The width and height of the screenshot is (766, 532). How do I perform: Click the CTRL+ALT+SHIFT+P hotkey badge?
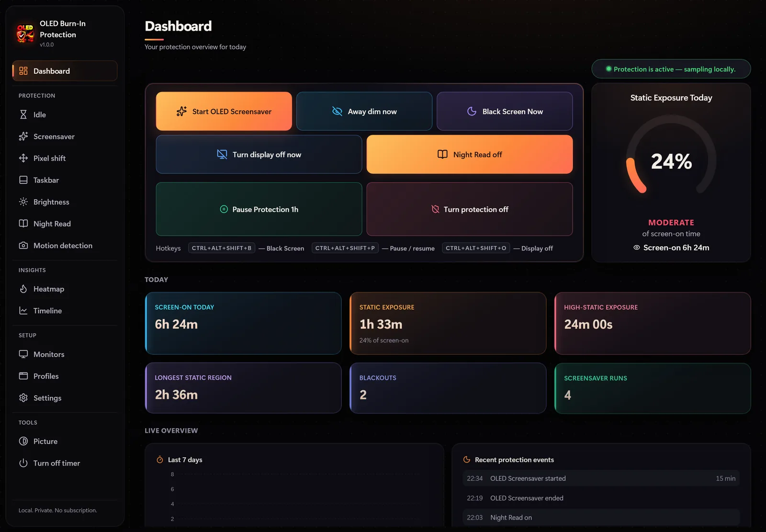pyautogui.click(x=345, y=248)
